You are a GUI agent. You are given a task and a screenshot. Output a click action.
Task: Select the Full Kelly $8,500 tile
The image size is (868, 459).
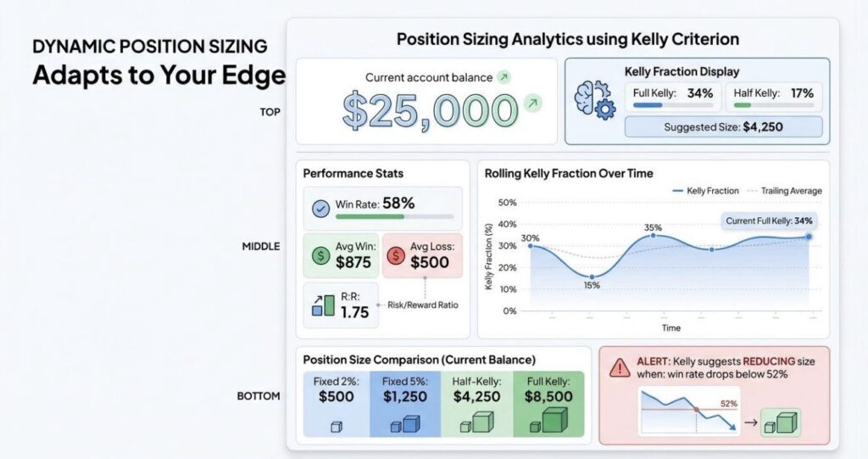(548, 404)
